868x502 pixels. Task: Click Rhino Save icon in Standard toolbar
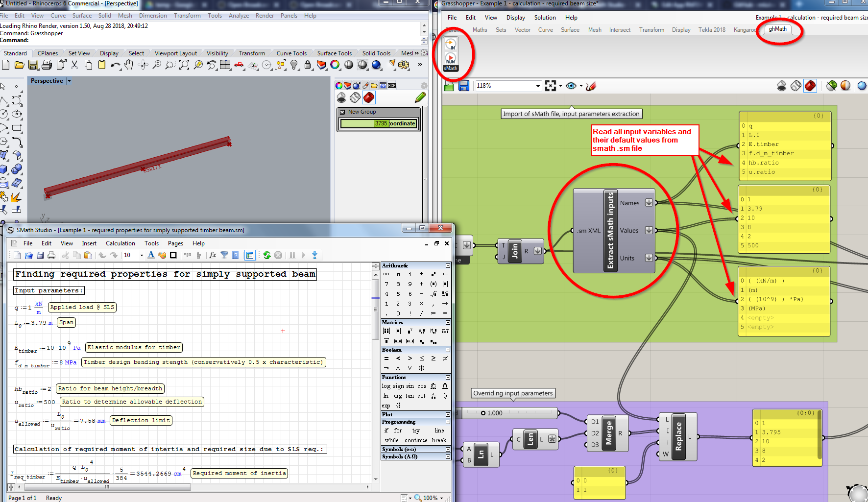pyautogui.click(x=33, y=65)
